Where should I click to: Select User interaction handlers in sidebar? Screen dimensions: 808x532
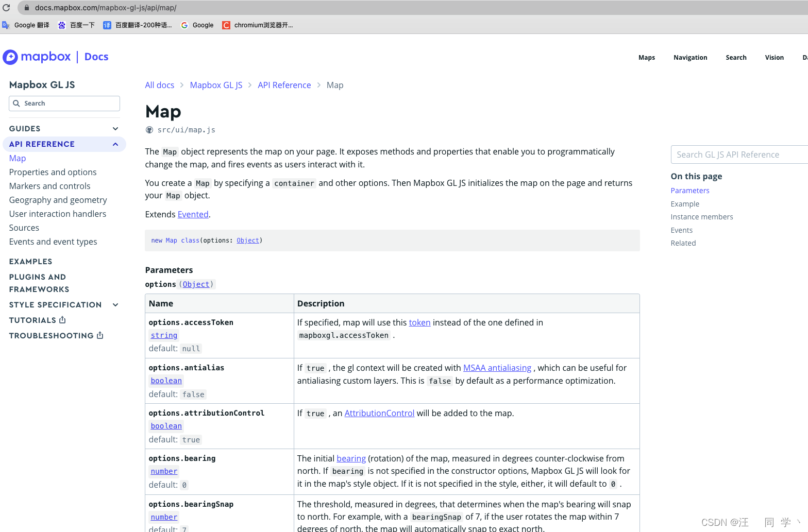(58, 214)
